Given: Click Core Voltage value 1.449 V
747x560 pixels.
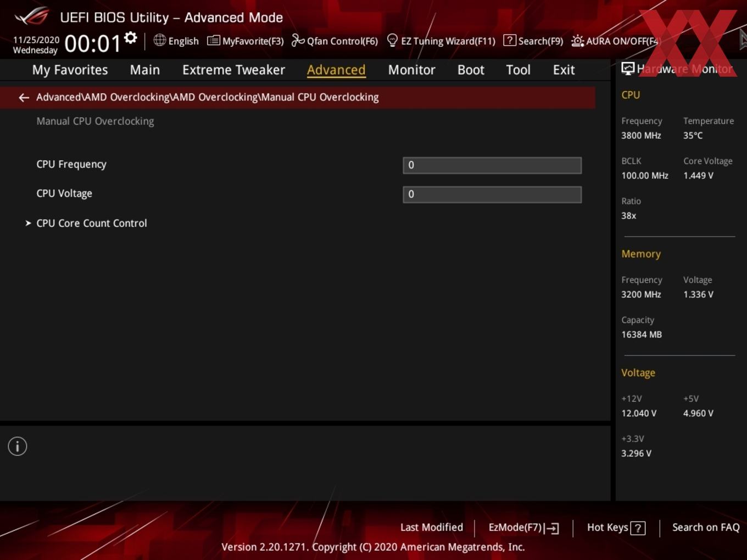Looking at the screenshot, I should pyautogui.click(x=698, y=176).
